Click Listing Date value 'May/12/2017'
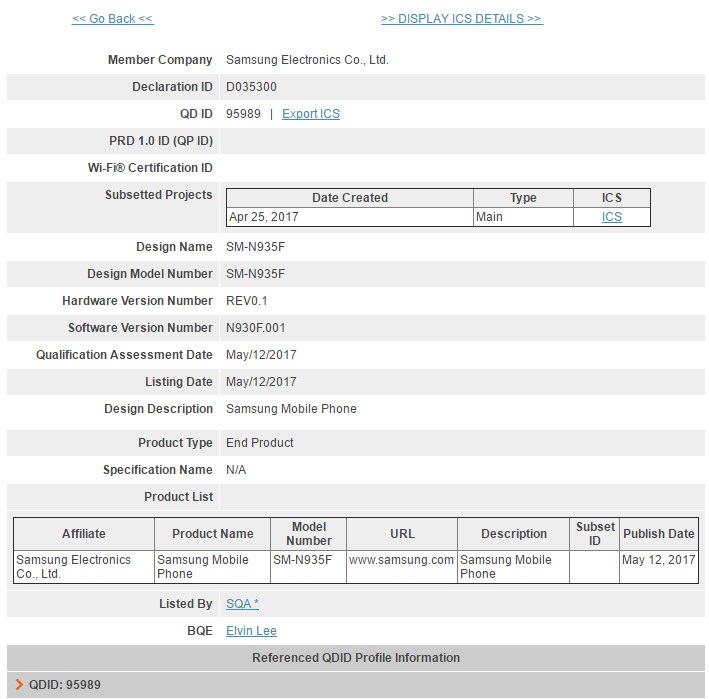This screenshot has width=709, height=699. [x=261, y=382]
